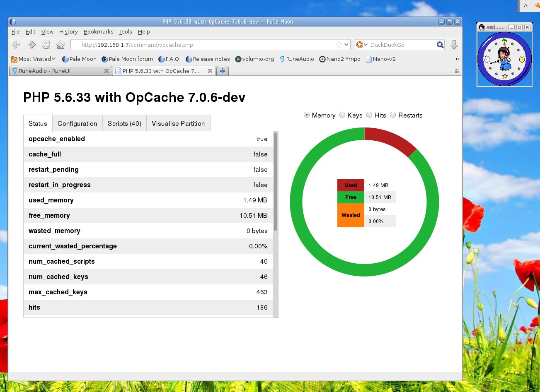The image size is (540, 392).
Task: Bookmark this page with the star icon
Action: [x=339, y=45]
